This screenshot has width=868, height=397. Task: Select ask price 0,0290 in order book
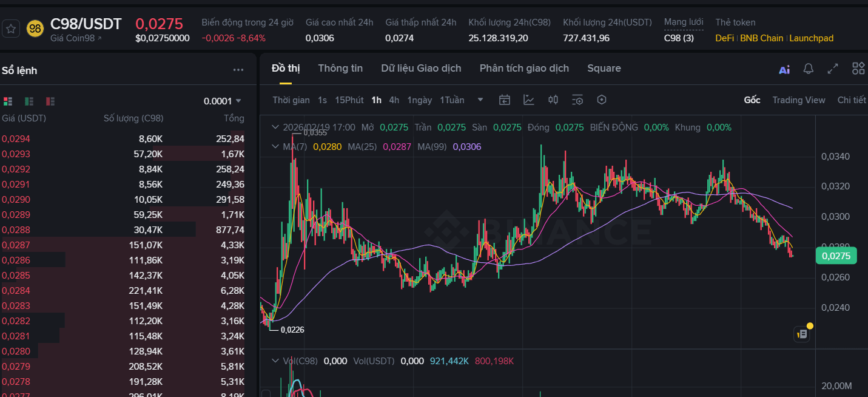[16, 200]
